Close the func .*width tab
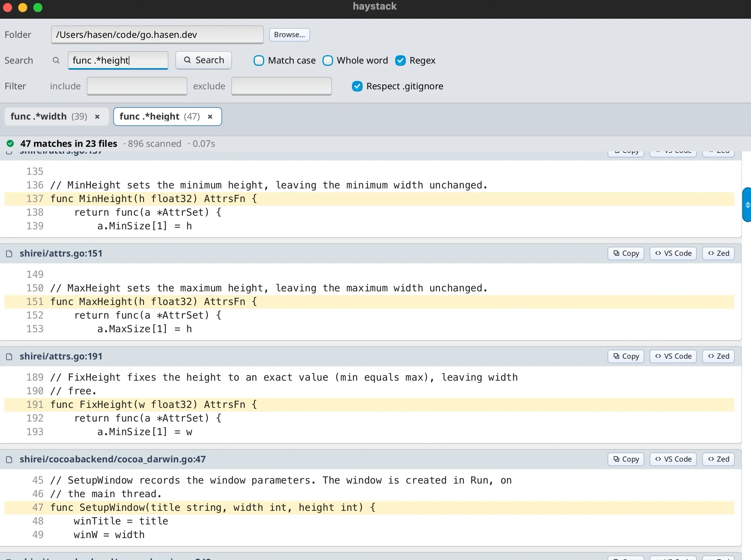The image size is (751, 560). (x=97, y=117)
